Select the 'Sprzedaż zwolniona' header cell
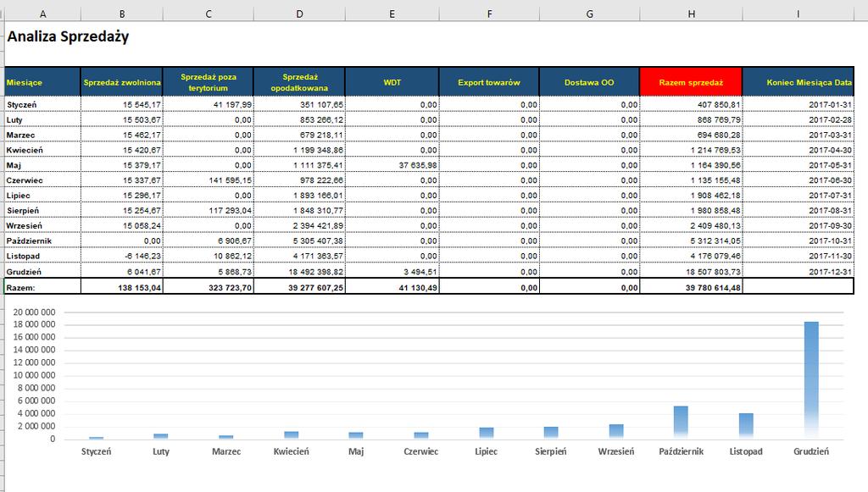This screenshot has height=492, width=868. pyautogui.click(x=122, y=82)
